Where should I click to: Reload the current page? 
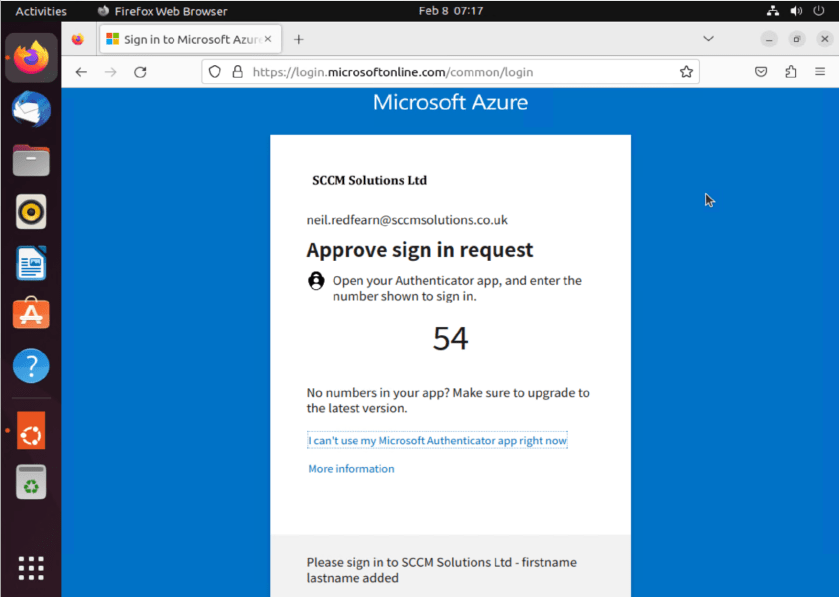point(140,71)
